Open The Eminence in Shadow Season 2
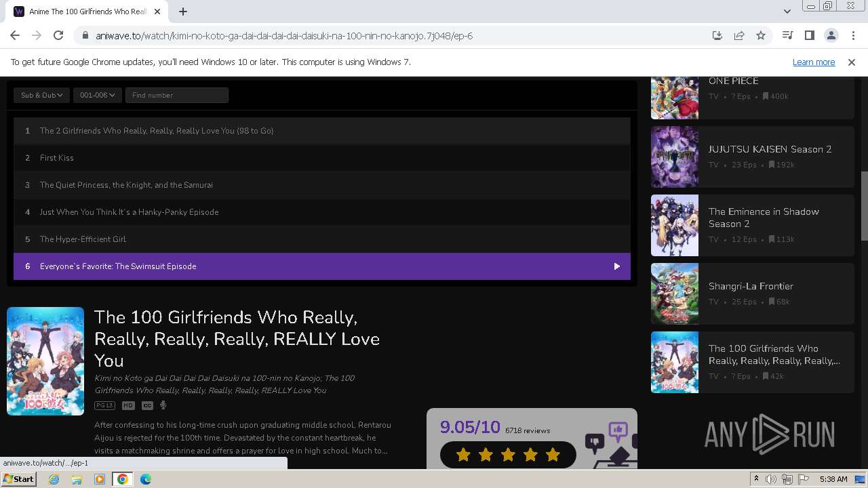 pyautogui.click(x=764, y=218)
